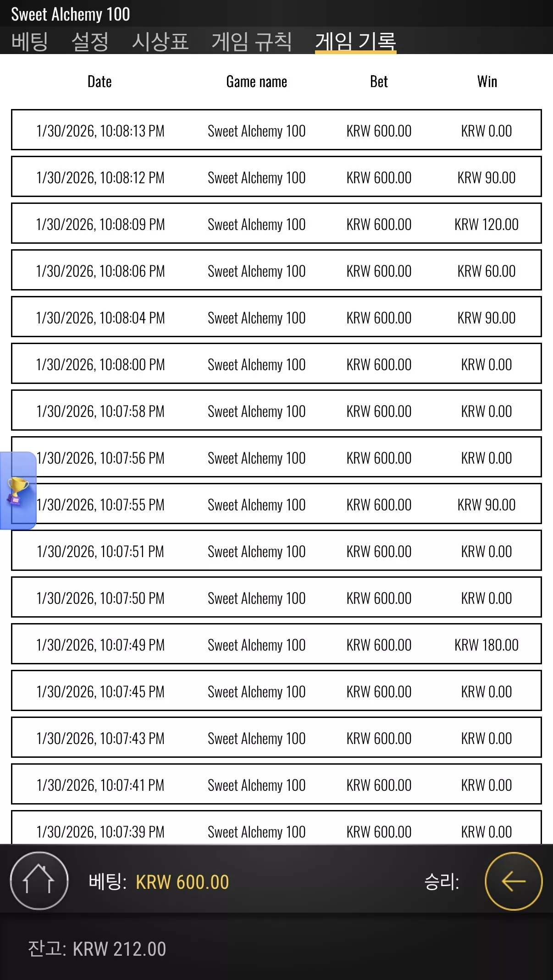Screen dimensions: 553x980
Task: Select the 10:08:06 PM row with KRW 60.00 win
Action: 276,270
